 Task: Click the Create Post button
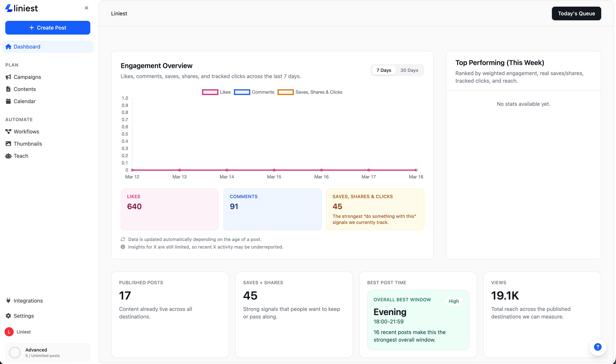48,28
